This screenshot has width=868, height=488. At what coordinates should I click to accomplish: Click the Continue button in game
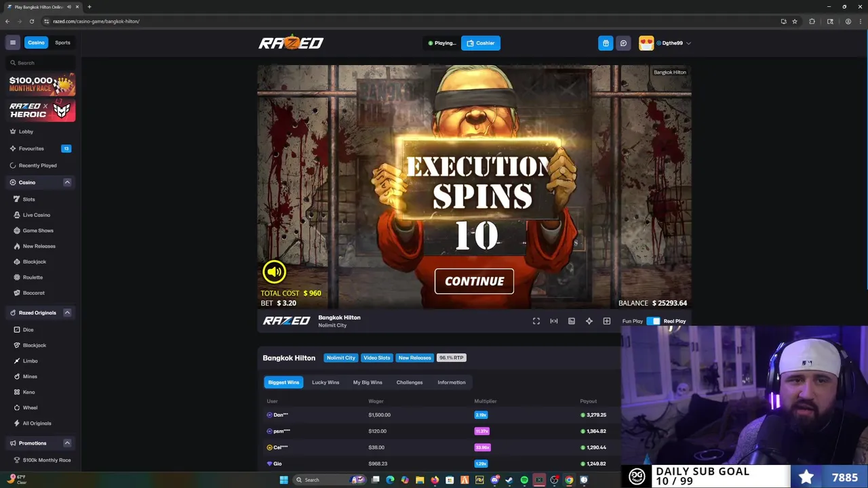pyautogui.click(x=474, y=281)
